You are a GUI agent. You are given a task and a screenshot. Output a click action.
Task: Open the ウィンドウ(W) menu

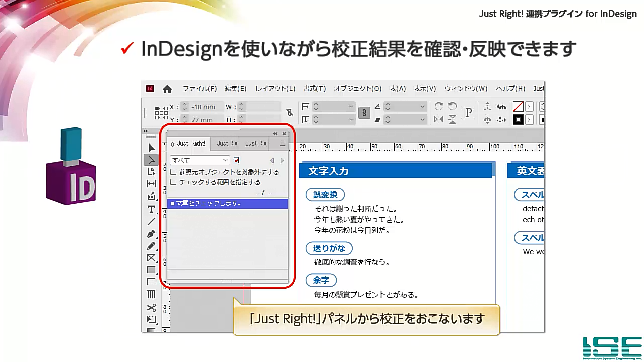(466, 89)
